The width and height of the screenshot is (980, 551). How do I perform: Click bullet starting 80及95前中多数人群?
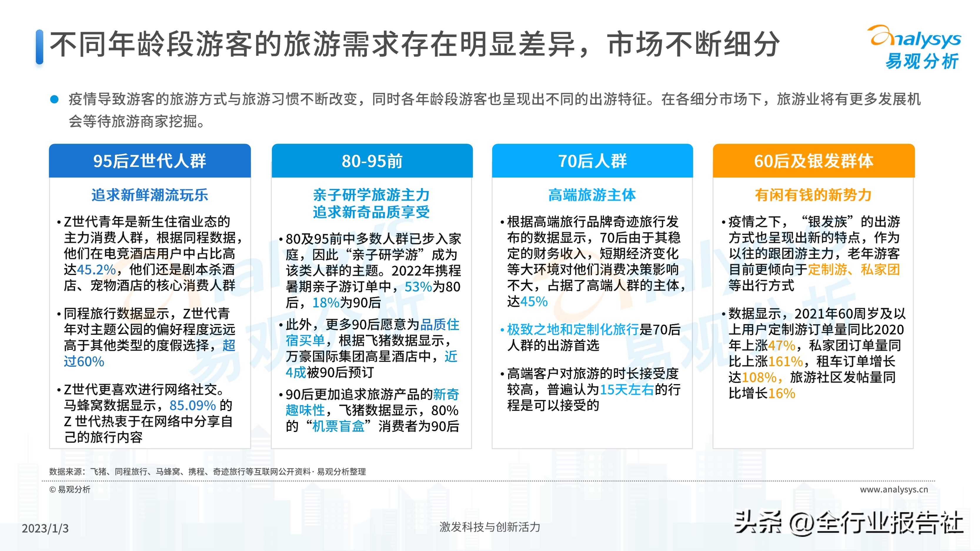coord(370,270)
